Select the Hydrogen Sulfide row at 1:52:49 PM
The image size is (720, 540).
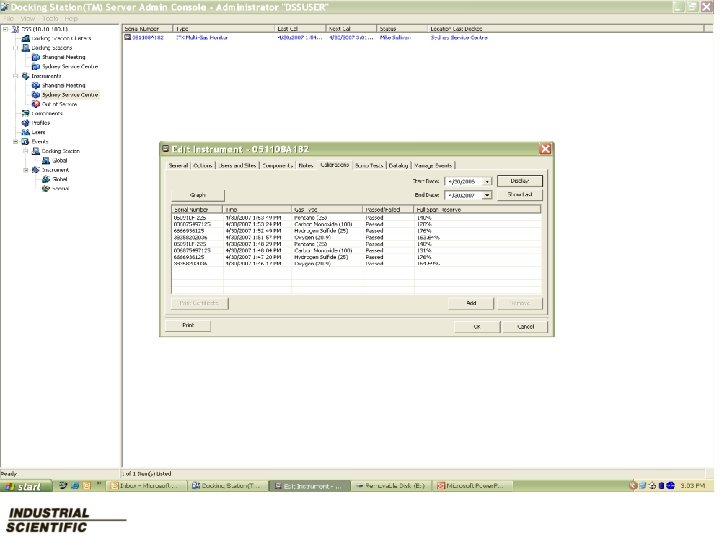pyautogui.click(x=356, y=231)
